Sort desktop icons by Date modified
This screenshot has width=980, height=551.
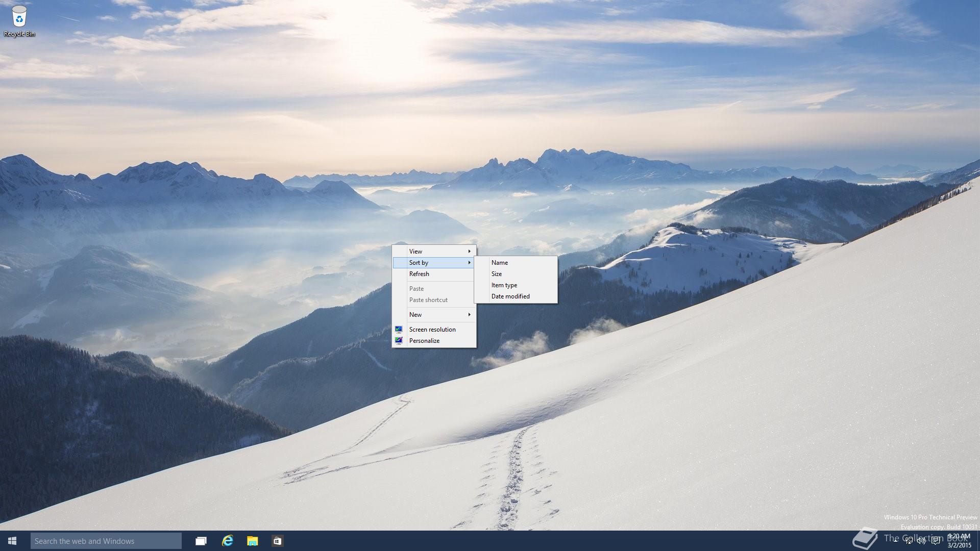[x=510, y=296]
